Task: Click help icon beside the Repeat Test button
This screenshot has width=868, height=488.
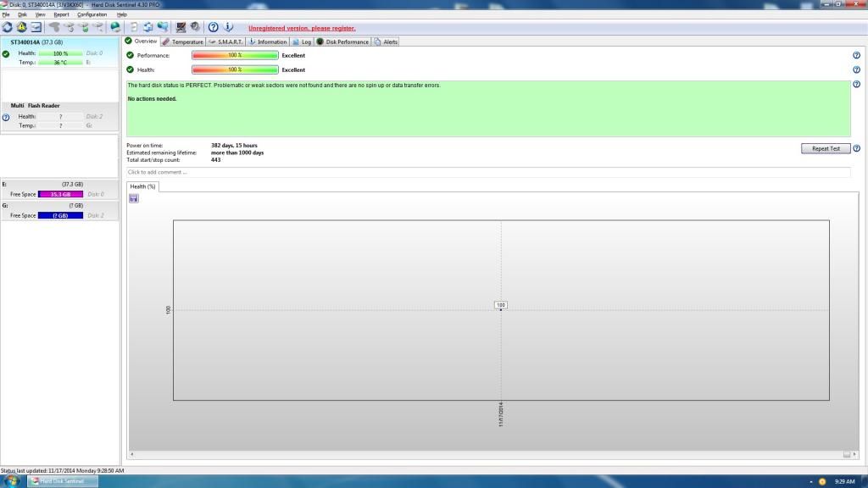Action: point(856,148)
